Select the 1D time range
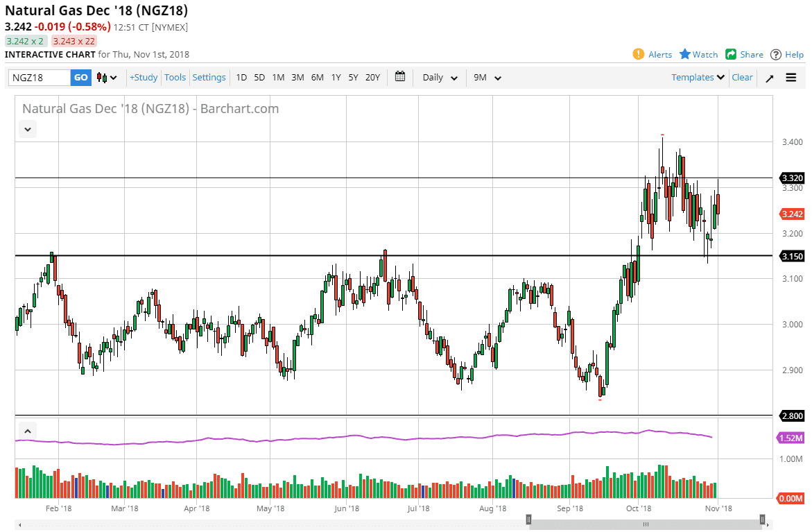 [x=241, y=77]
